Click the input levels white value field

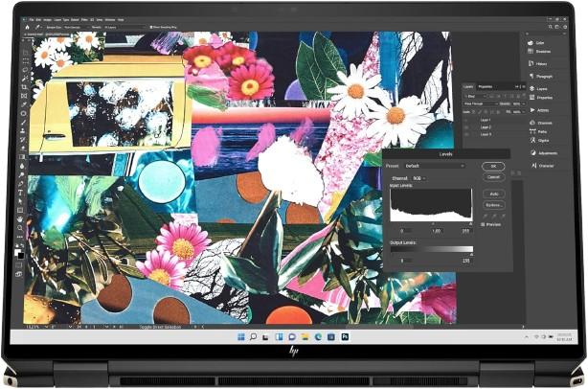(465, 231)
